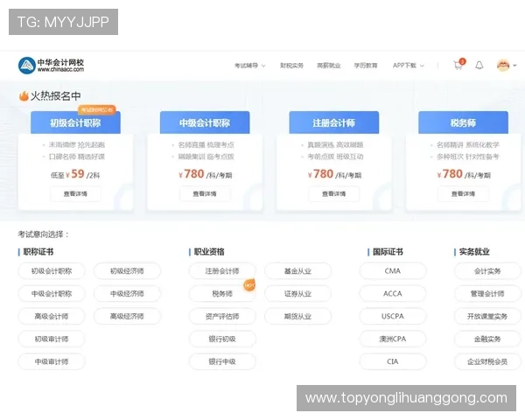This screenshot has width=525, height=420.
Task: Choose 初级会计职称 exam intention pill
Action: 52,271
